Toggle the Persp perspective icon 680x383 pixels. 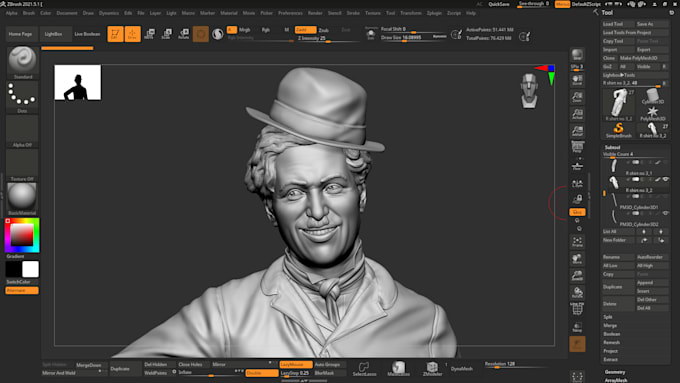(577, 147)
